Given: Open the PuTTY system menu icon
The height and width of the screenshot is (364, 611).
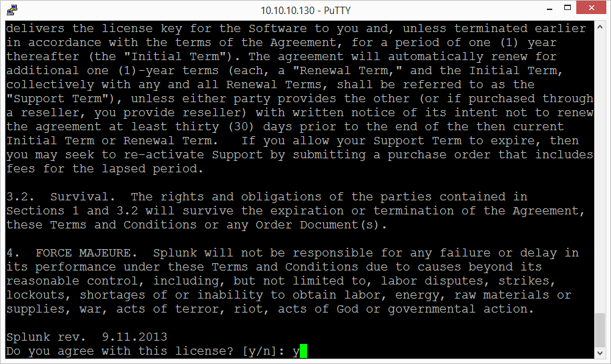Looking at the screenshot, I should 12,10.
